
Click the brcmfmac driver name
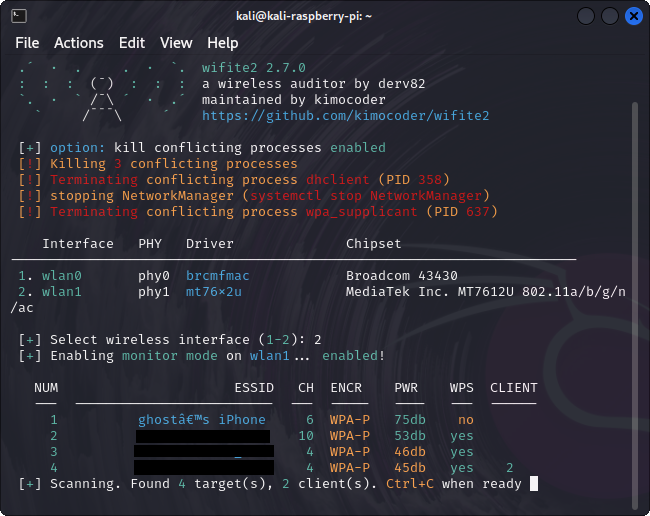point(218,276)
